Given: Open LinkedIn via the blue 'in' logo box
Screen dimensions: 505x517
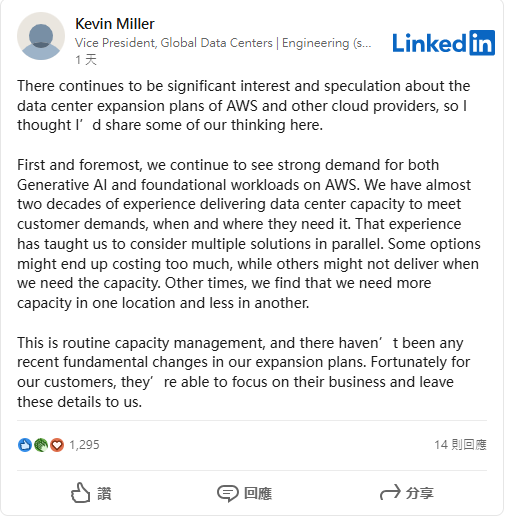Looking at the screenshot, I should point(482,43).
